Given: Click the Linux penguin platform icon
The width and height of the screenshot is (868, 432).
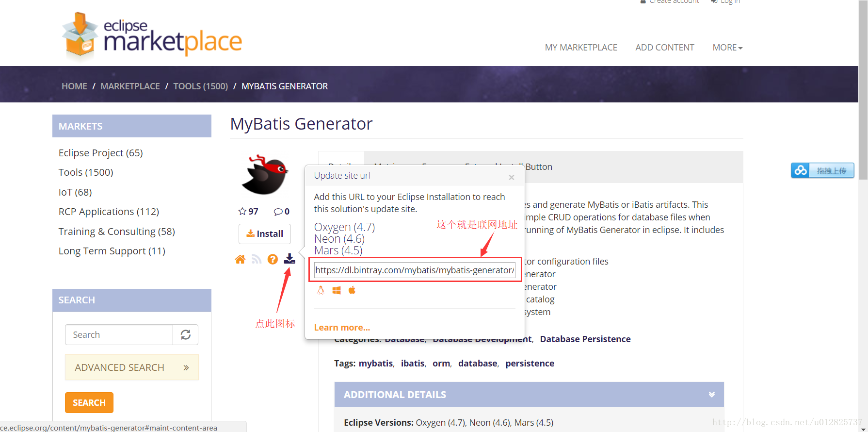Looking at the screenshot, I should click(x=321, y=290).
